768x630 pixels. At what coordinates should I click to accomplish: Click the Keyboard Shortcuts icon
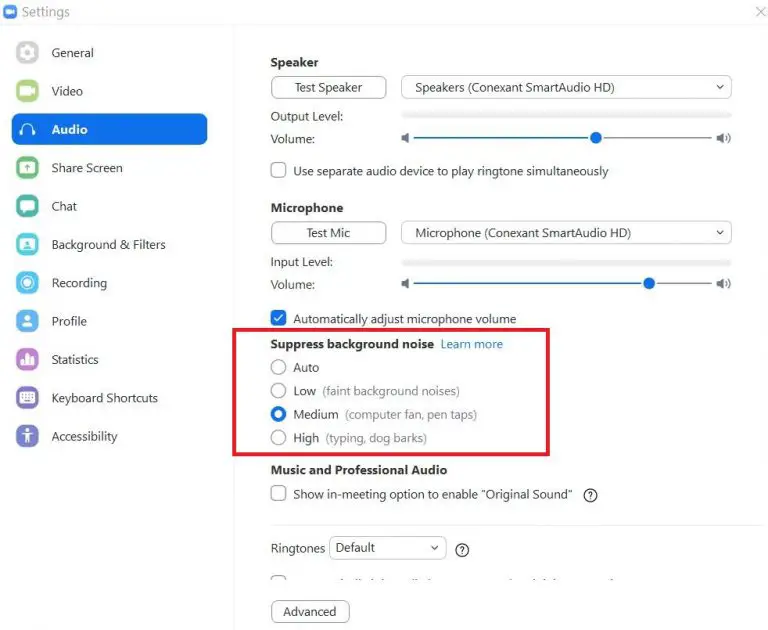tap(27, 397)
